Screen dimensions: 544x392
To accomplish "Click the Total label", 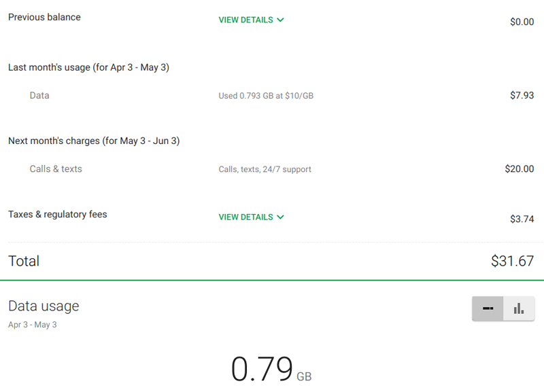I will coord(24,261).
